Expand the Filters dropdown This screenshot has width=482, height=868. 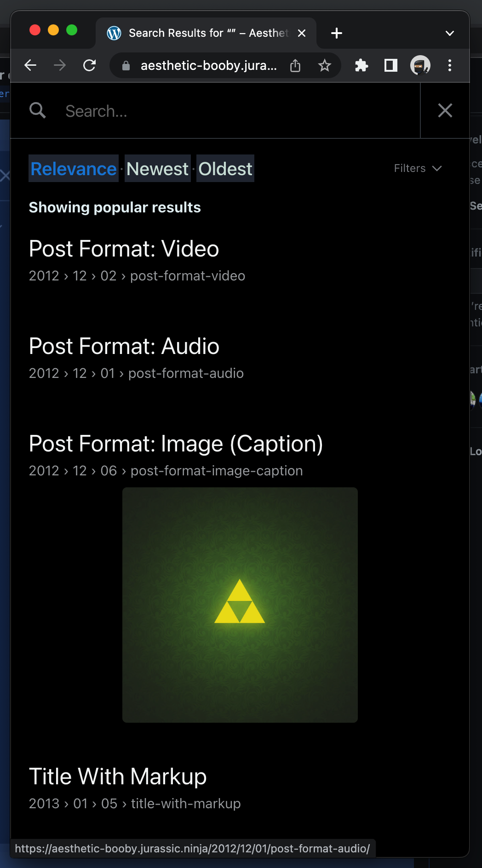(418, 168)
